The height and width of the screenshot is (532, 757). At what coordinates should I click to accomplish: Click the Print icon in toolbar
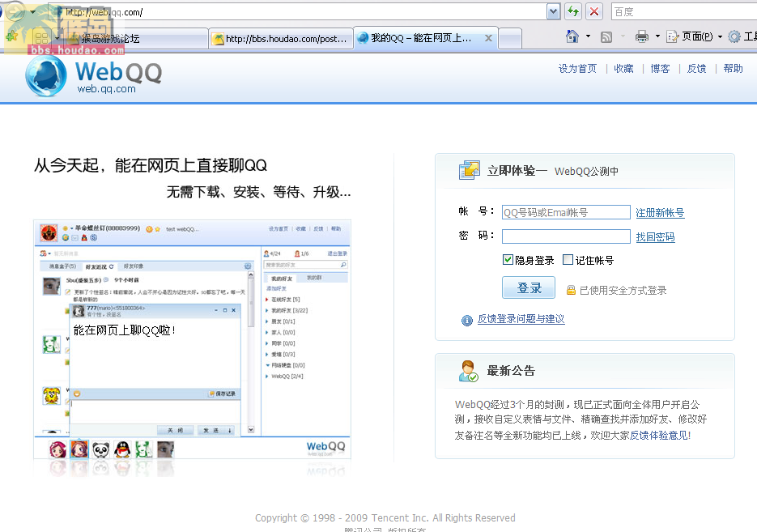point(641,36)
